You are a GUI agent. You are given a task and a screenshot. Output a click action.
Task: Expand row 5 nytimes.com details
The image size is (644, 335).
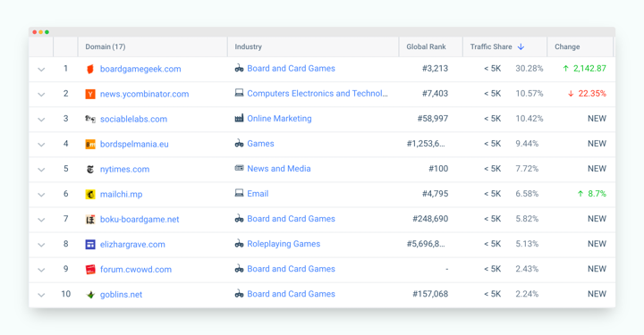(x=41, y=170)
